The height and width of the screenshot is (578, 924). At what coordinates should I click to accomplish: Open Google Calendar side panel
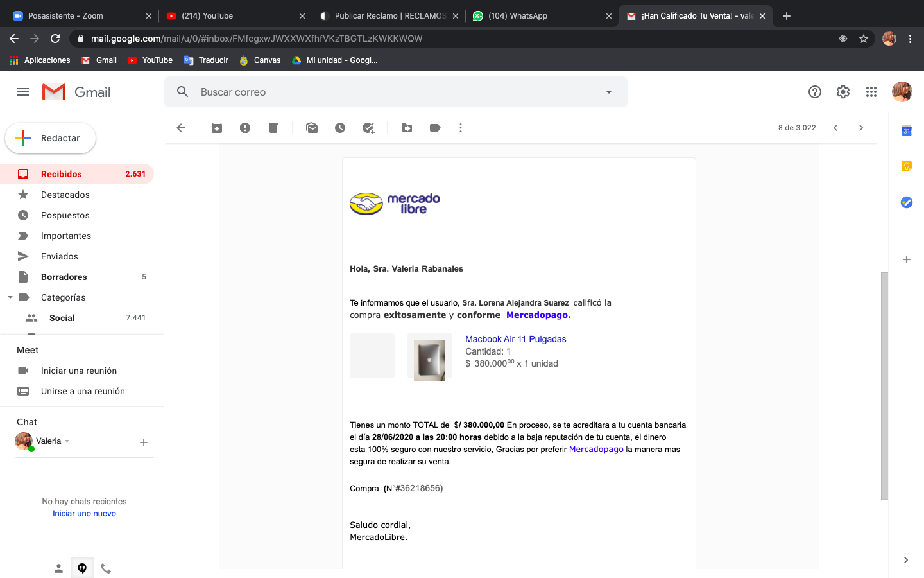pos(907,130)
